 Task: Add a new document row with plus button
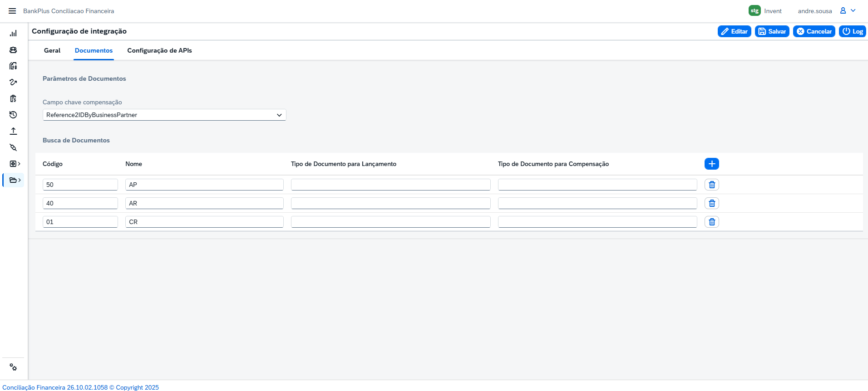712,164
